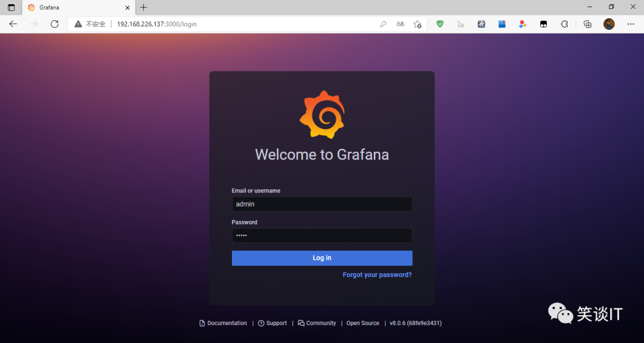
Task: Click the Grafana logo on login card
Action: [322, 114]
